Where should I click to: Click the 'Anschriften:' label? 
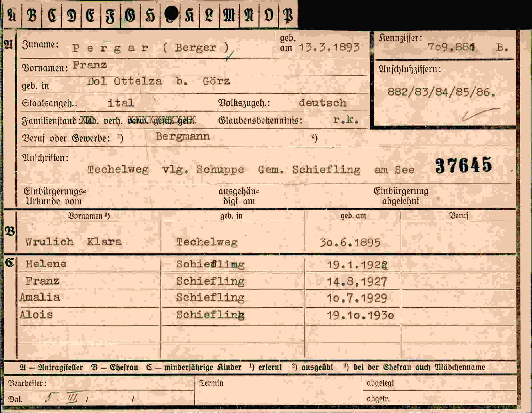point(45,158)
